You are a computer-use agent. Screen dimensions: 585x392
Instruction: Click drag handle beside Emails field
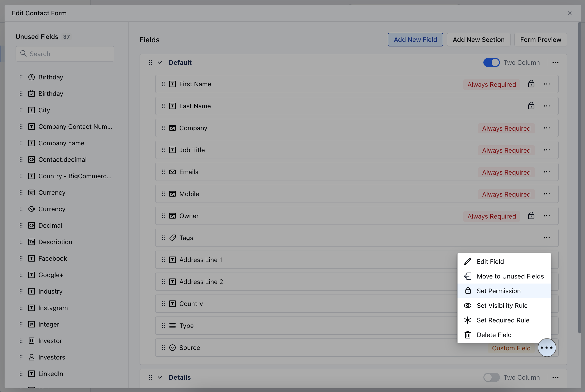coord(163,172)
